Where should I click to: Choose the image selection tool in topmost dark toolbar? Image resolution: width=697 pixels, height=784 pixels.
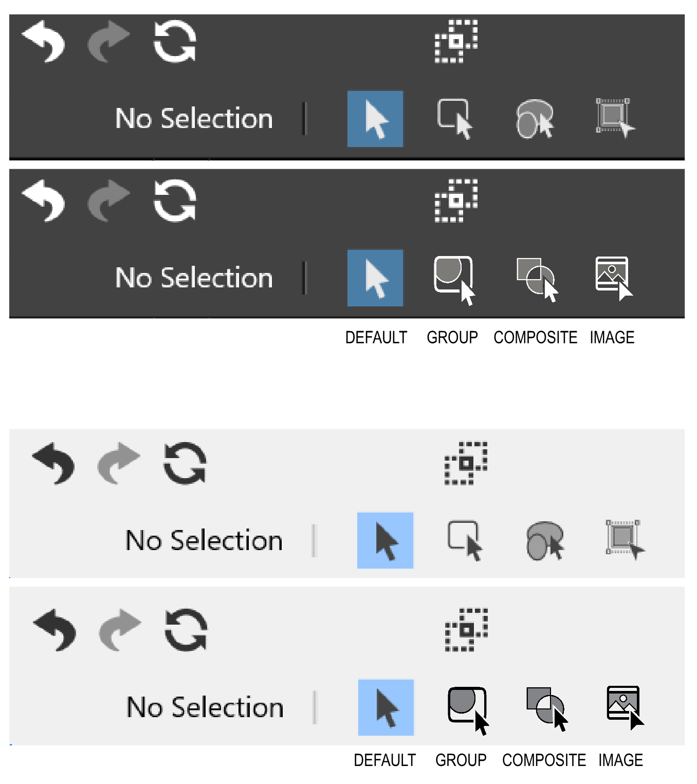(614, 118)
